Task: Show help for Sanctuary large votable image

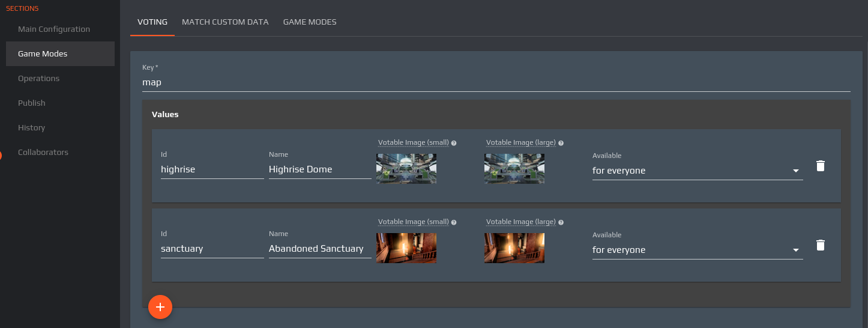Action: [561, 222]
